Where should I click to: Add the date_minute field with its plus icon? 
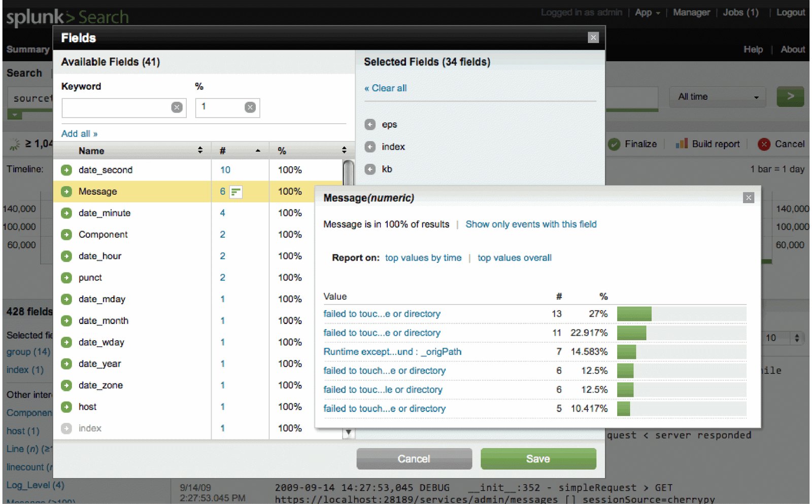pyautogui.click(x=66, y=213)
